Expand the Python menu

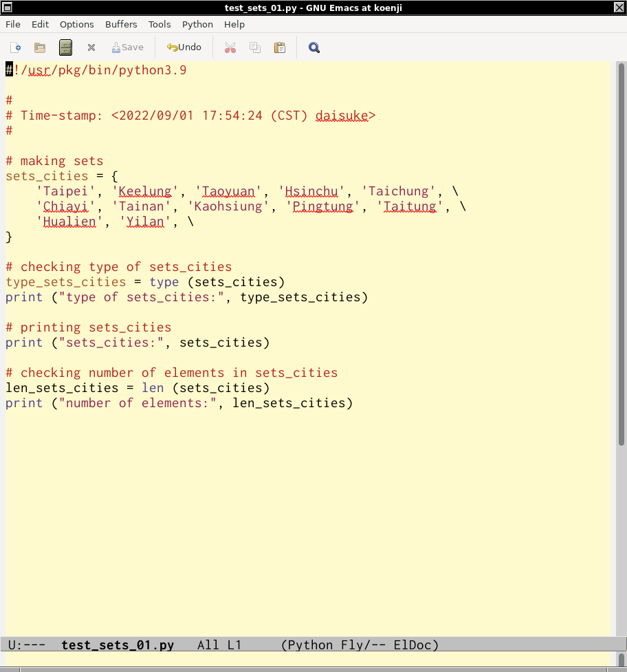197,24
